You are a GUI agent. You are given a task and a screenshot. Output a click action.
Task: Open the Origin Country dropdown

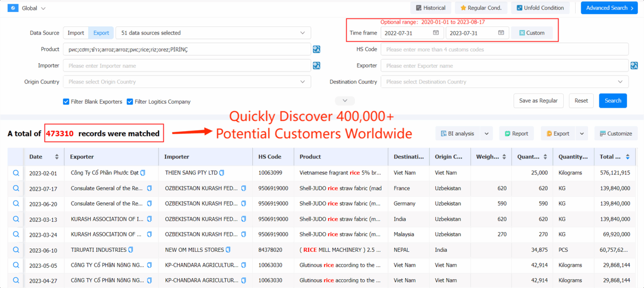(x=187, y=82)
